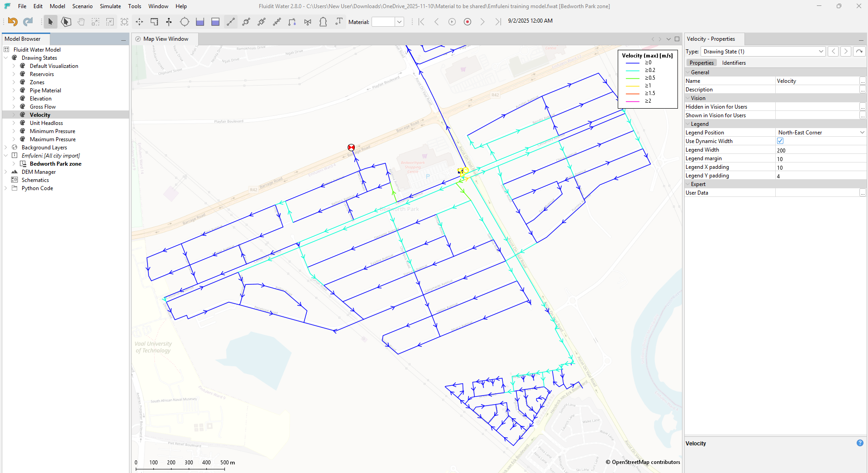Click the text label tool icon

coord(339,22)
